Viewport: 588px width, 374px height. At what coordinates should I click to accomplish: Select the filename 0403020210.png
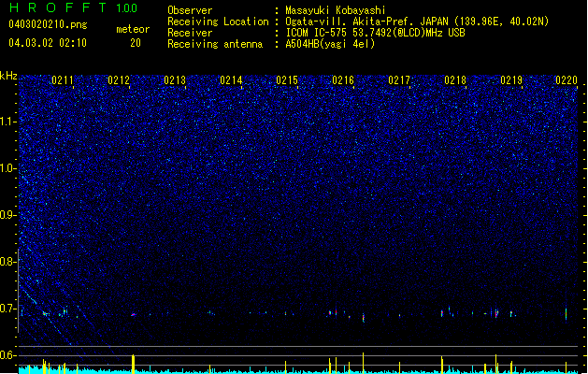48,24
